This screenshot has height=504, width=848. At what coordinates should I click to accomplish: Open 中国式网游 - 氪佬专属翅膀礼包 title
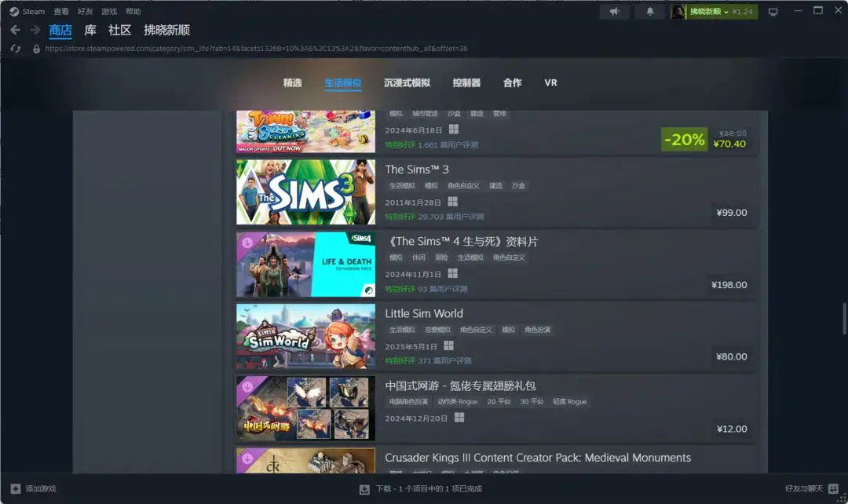pyautogui.click(x=460, y=385)
